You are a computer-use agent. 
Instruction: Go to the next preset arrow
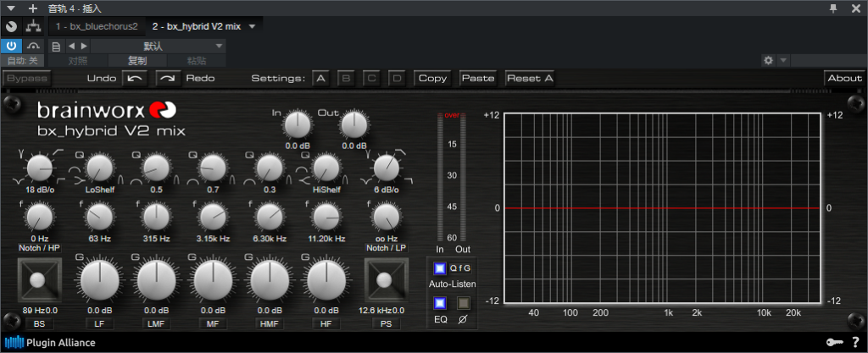coord(84,46)
